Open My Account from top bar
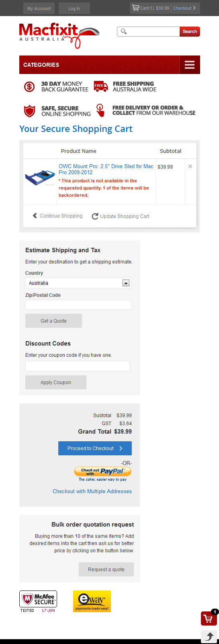 pyautogui.click(x=39, y=8)
